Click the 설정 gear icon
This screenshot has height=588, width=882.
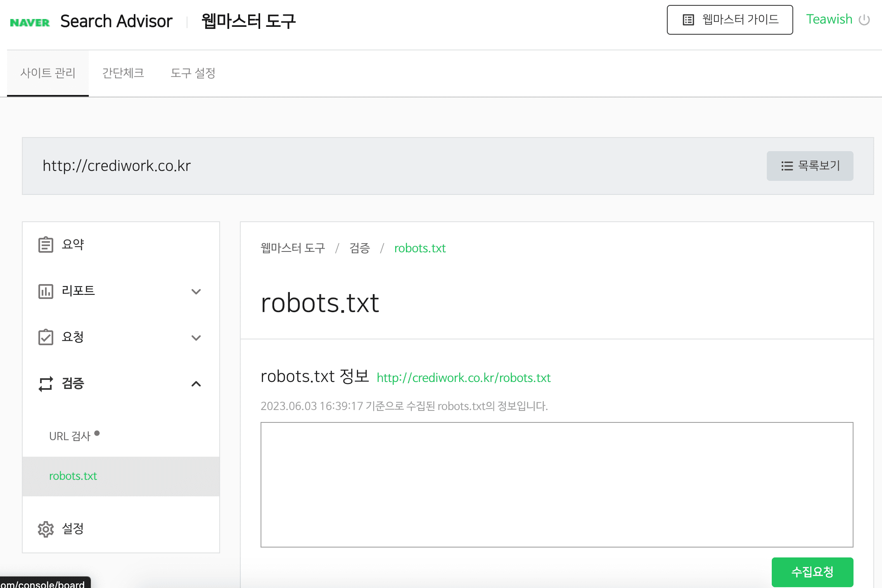pyautogui.click(x=45, y=529)
